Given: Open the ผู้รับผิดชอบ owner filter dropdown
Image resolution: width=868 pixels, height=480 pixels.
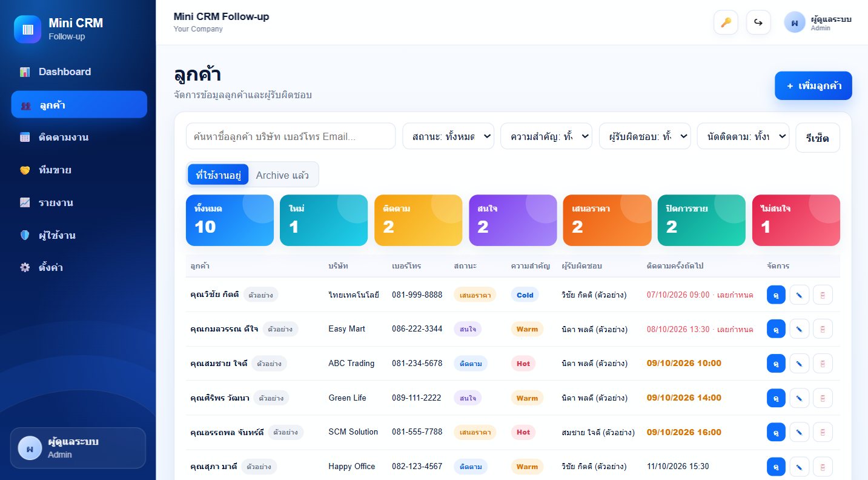Looking at the screenshot, I should 644,136.
